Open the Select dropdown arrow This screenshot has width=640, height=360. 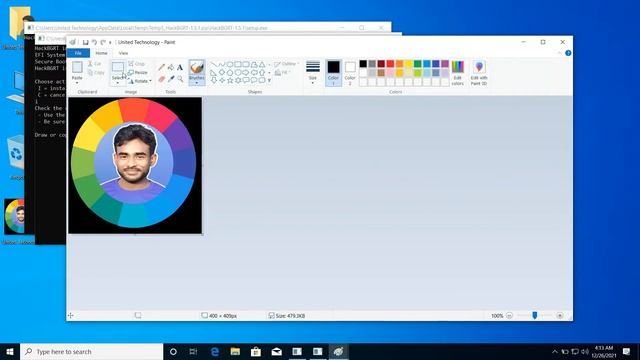(118, 83)
